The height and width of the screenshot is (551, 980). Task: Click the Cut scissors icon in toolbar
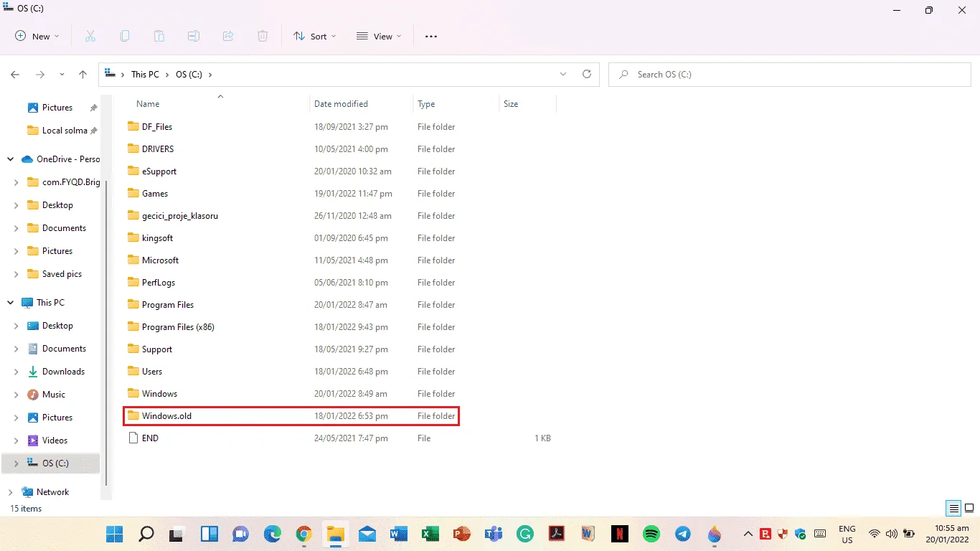click(90, 36)
